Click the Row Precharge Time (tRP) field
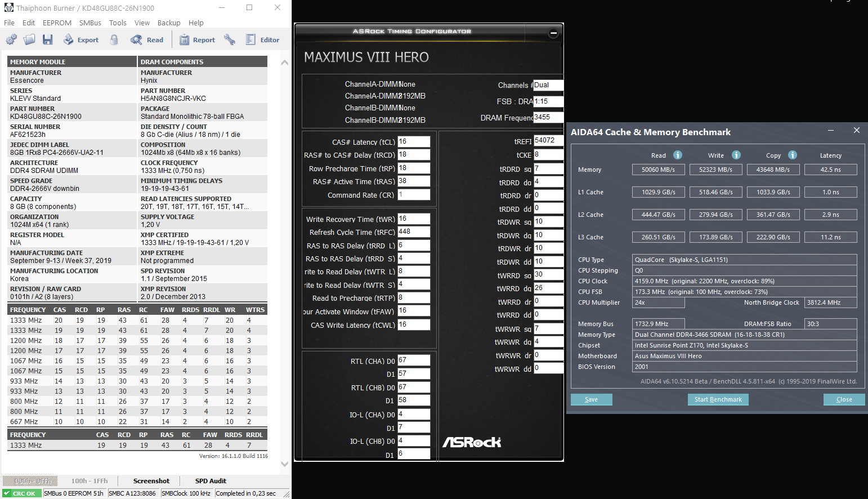868x499 pixels. 414,168
